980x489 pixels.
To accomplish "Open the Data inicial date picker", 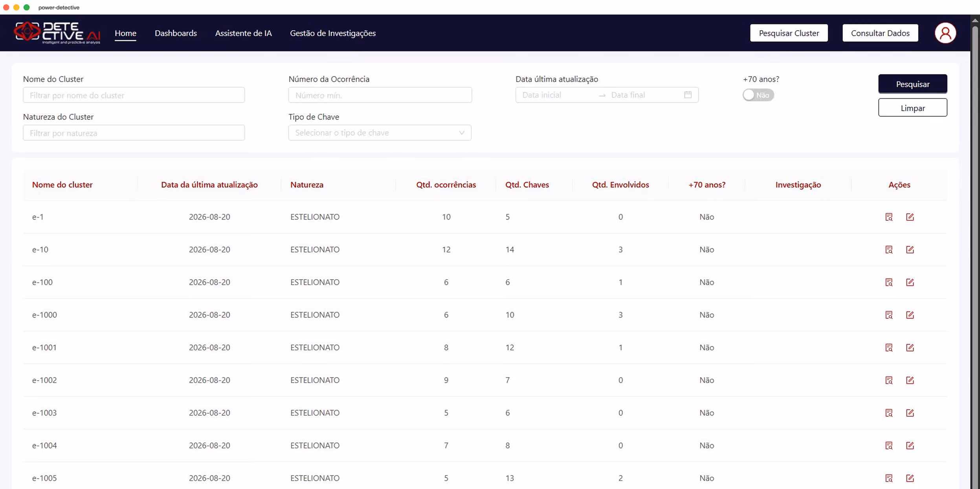I will (x=557, y=95).
